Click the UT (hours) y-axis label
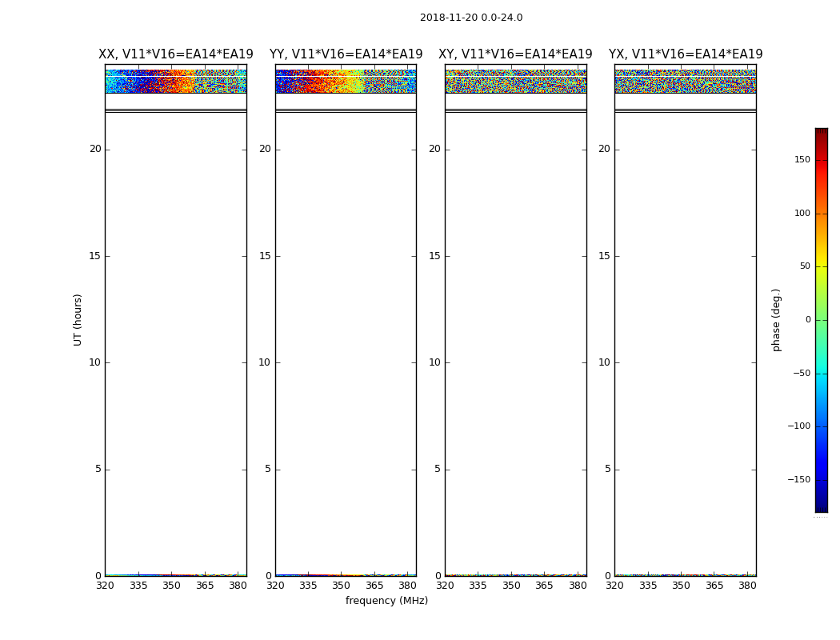840x640 pixels. (78, 319)
